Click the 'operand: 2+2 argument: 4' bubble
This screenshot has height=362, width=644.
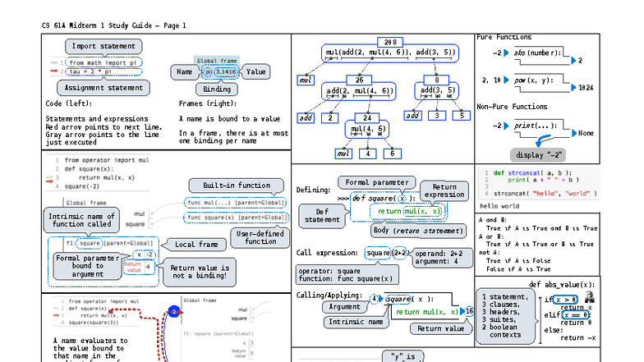[x=442, y=258]
